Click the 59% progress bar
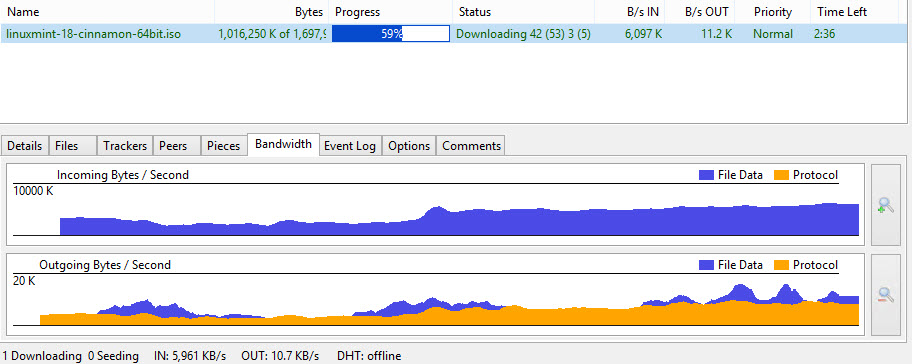912x364 pixels. [x=391, y=34]
